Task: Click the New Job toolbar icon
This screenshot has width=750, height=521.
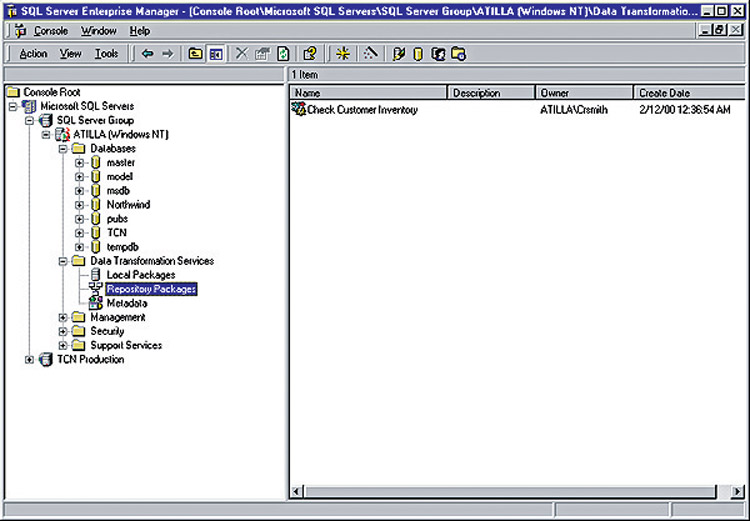Action: (x=458, y=54)
